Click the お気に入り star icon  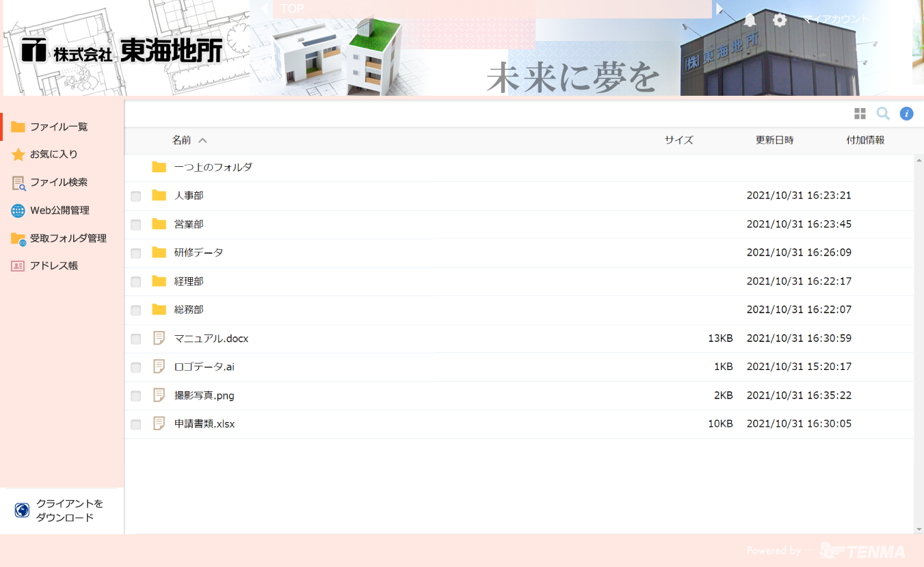18,155
